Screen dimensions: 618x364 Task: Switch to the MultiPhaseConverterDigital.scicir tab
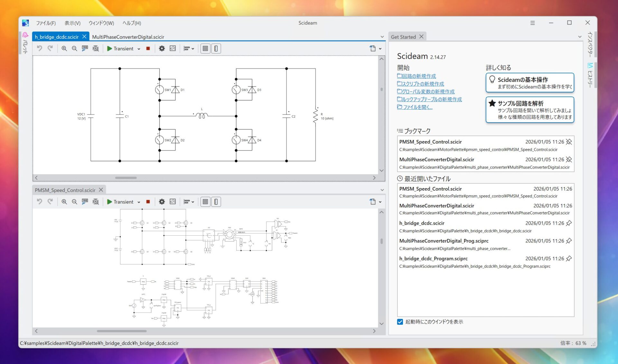pos(128,37)
